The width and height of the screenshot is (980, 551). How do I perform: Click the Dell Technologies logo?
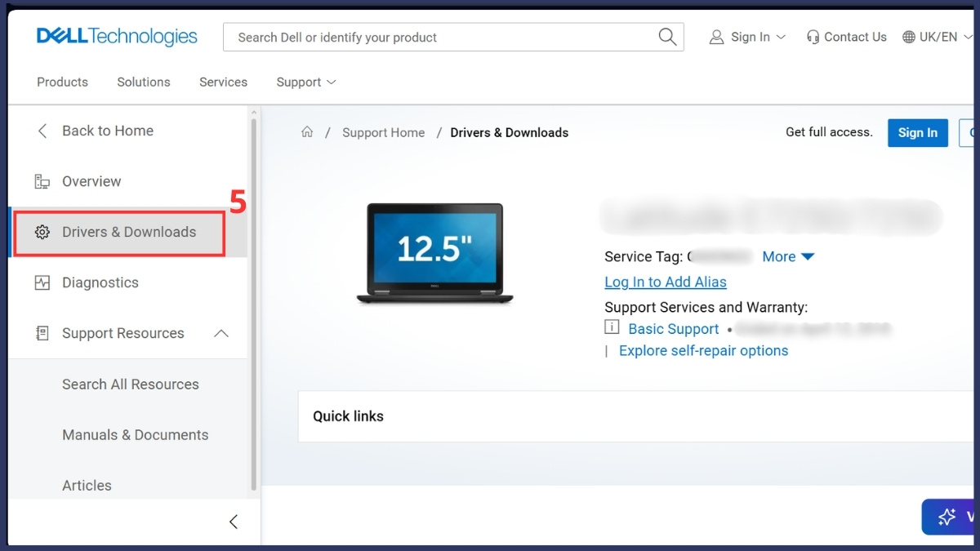click(x=117, y=37)
